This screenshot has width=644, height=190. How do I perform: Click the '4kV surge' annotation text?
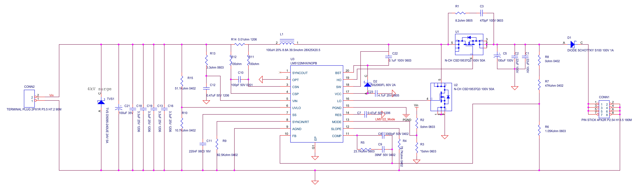point(99,89)
